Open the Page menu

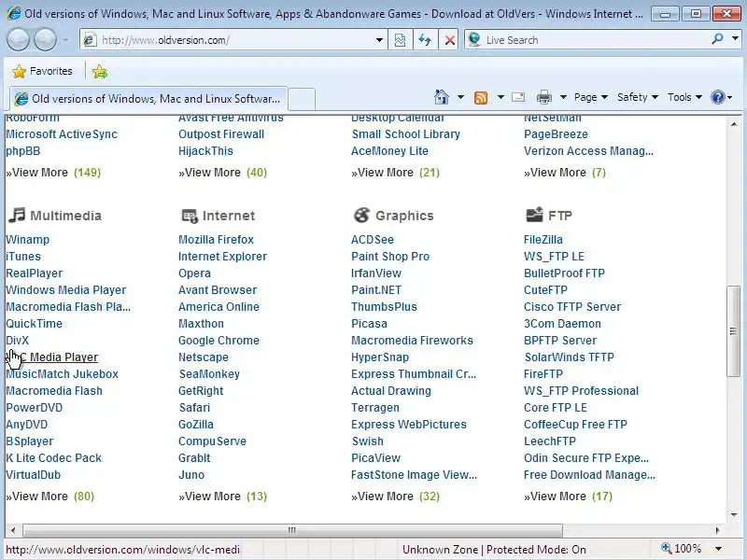point(591,97)
